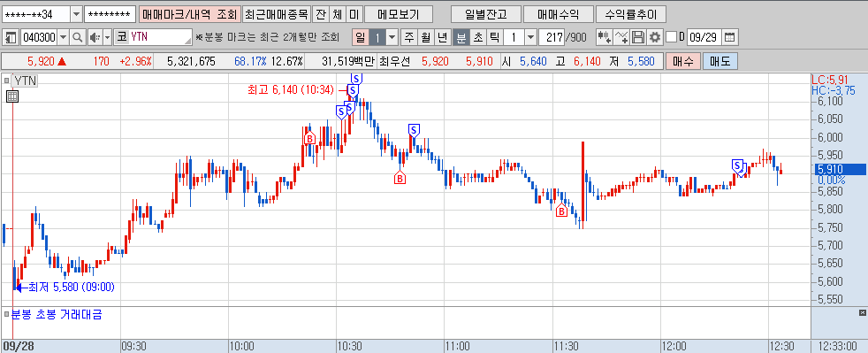Click the open price 5,640 text
Screen dimensions: 868x353
click(533, 61)
